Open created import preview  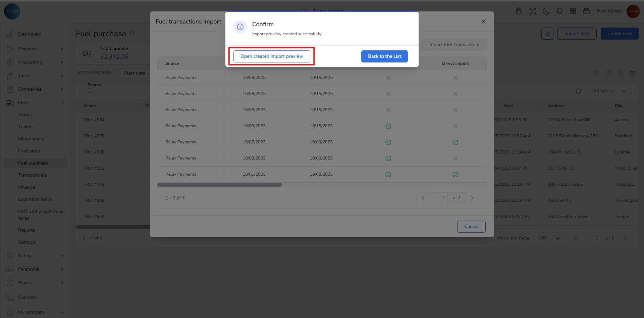coord(271,56)
